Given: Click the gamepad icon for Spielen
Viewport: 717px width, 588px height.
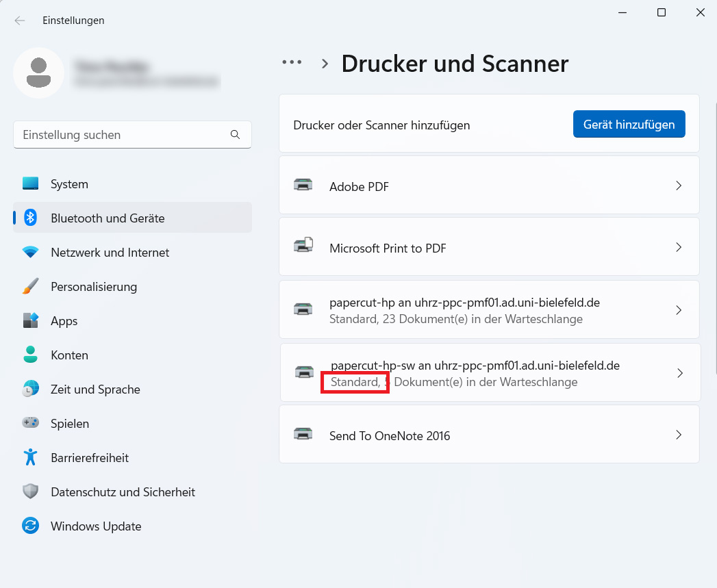Looking at the screenshot, I should tap(31, 422).
